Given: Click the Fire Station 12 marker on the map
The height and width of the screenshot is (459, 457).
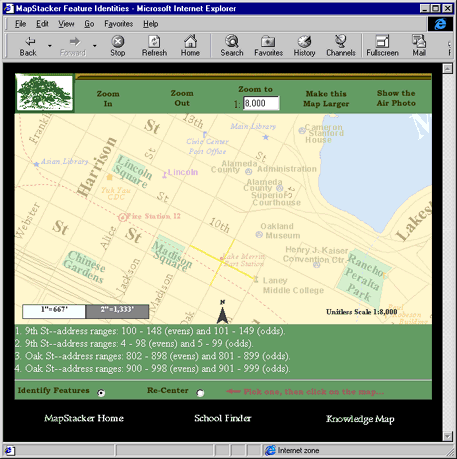Looking at the screenshot, I should [123, 217].
